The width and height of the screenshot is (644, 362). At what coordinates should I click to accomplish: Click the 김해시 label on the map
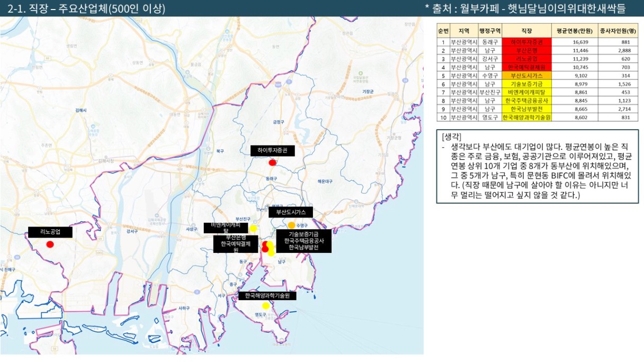[81, 110]
